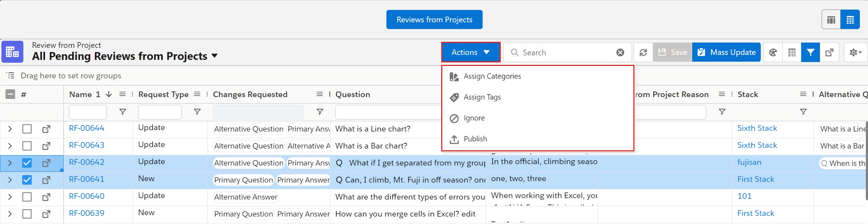Choose Ignore from Actions menu

538,118
